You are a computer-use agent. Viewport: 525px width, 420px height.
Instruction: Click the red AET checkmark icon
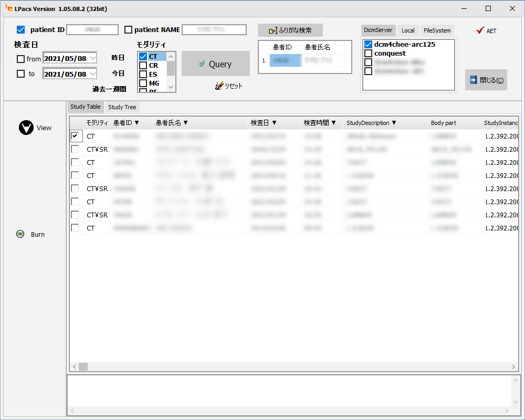479,30
